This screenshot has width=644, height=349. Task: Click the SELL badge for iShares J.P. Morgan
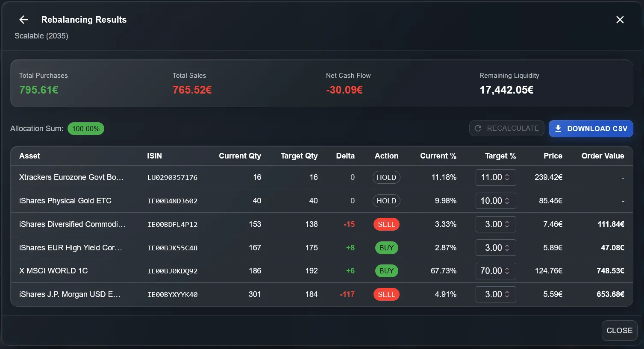[x=386, y=294]
